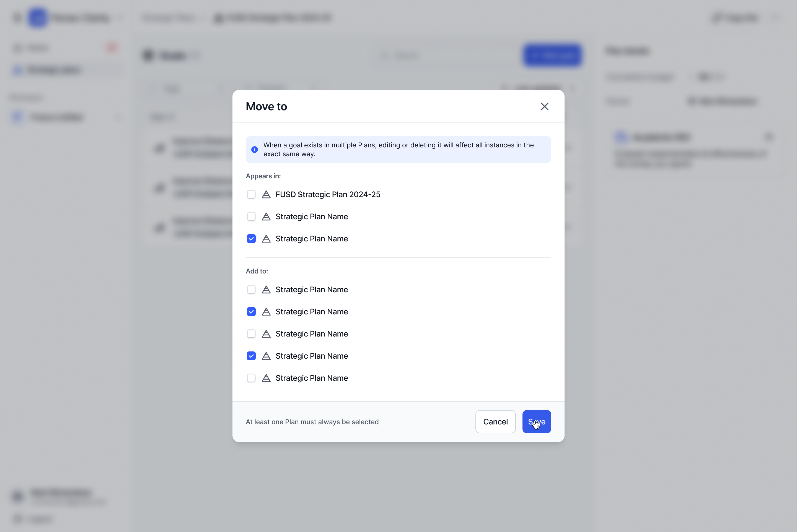Check the second plan under Appears in
797x532 pixels.
click(x=251, y=217)
